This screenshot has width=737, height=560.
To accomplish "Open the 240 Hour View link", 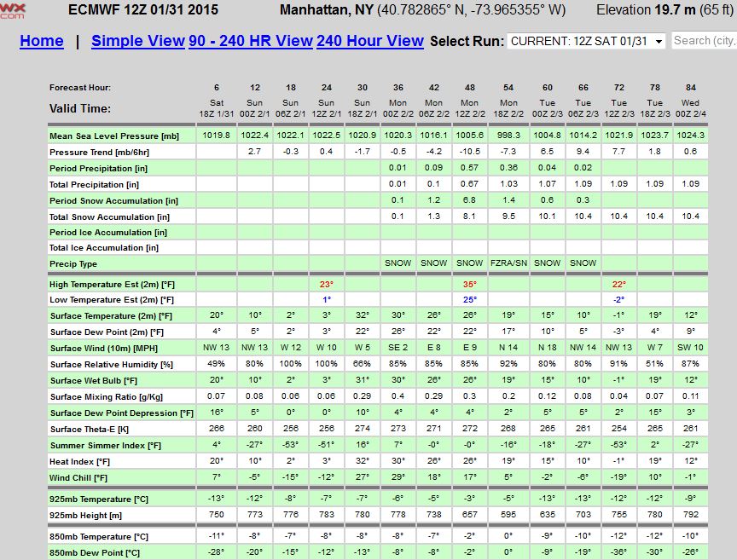I will coord(370,41).
